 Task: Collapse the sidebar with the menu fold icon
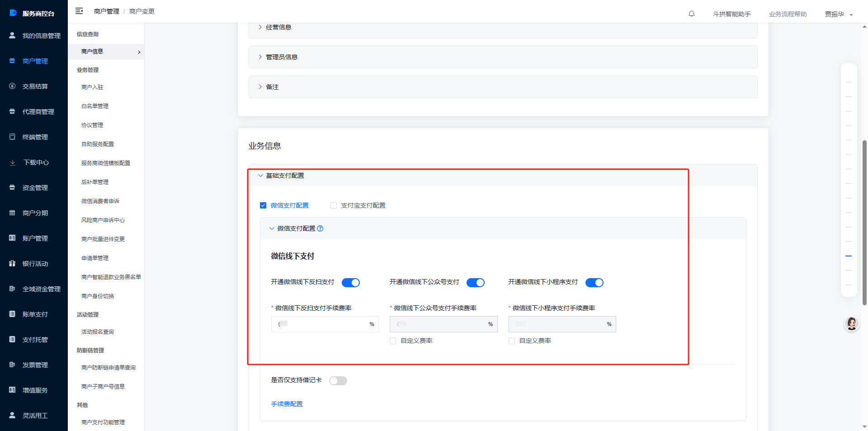pos(79,11)
